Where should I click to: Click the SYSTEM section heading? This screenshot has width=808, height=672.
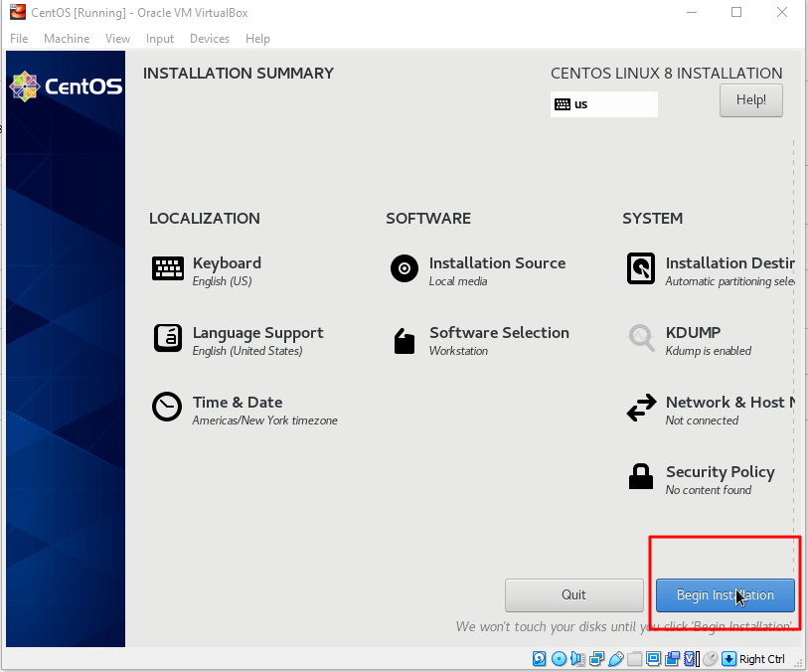652,219
